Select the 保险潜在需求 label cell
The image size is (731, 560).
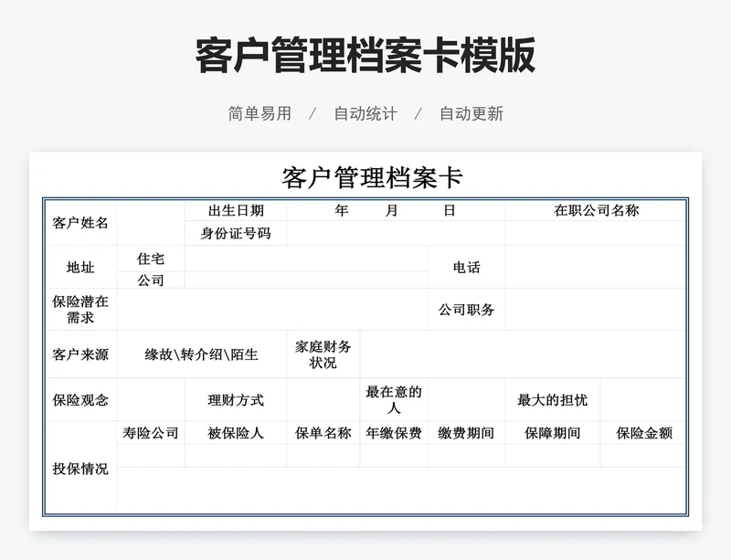coord(80,310)
